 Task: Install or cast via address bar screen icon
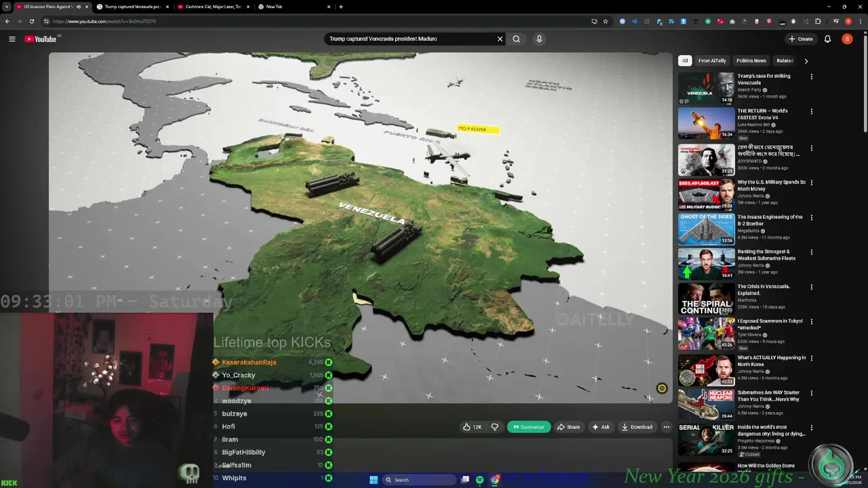[x=594, y=21]
